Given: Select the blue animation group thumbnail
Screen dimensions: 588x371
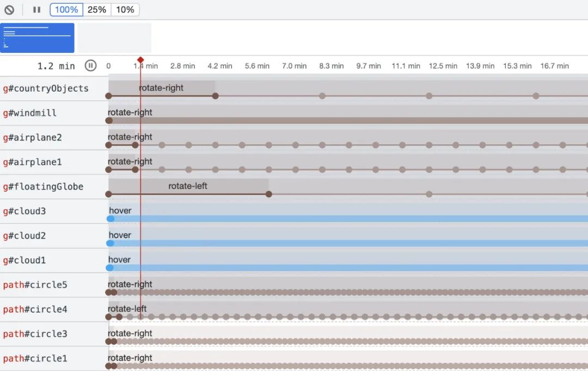Looking at the screenshot, I should (x=37, y=38).
